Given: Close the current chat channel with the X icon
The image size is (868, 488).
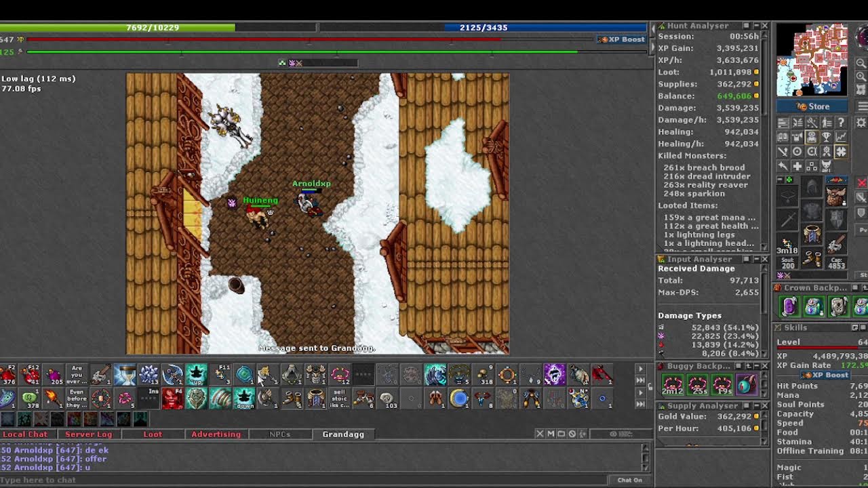Looking at the screenshot, I should [x=540, y=434].
